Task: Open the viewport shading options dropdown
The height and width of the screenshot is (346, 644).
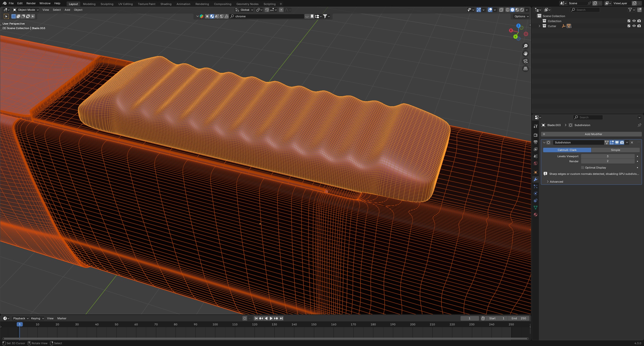Action: pyautogui.click(x=527, y=10)
